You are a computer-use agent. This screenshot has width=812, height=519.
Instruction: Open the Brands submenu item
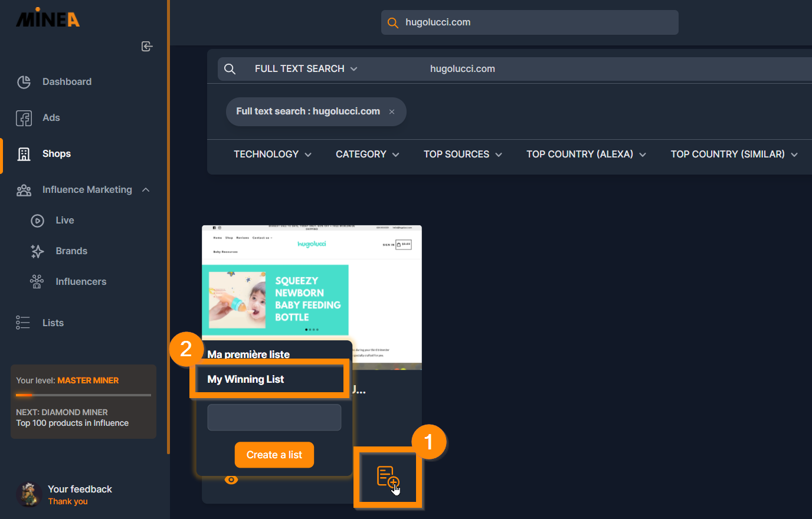[x=71, y=251]
